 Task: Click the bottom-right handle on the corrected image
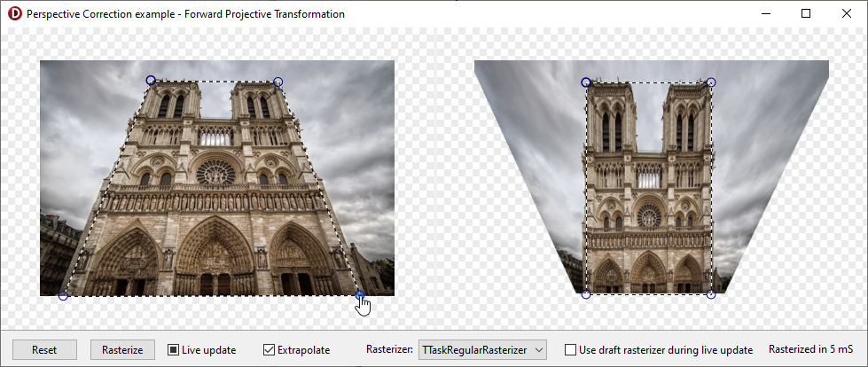pos(711,294)
